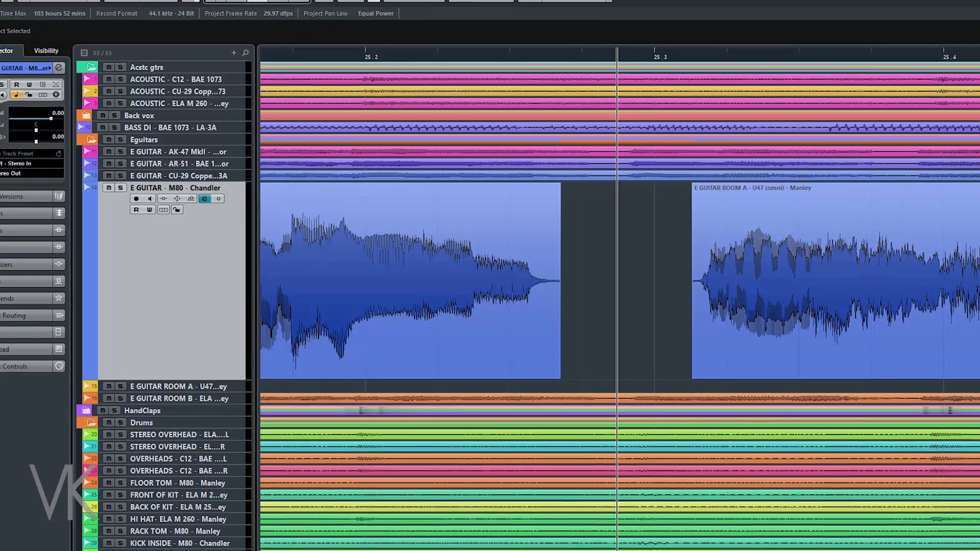Open track visibility configuration list icon
The height and width of the screenshot is (551, 980).
[84, 53]
